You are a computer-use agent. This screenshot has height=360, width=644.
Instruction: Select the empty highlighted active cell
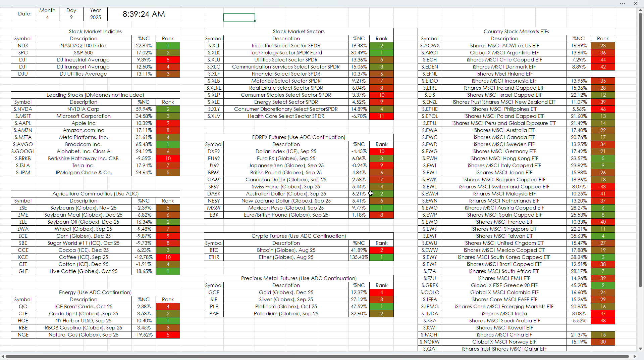click(239, 17)
